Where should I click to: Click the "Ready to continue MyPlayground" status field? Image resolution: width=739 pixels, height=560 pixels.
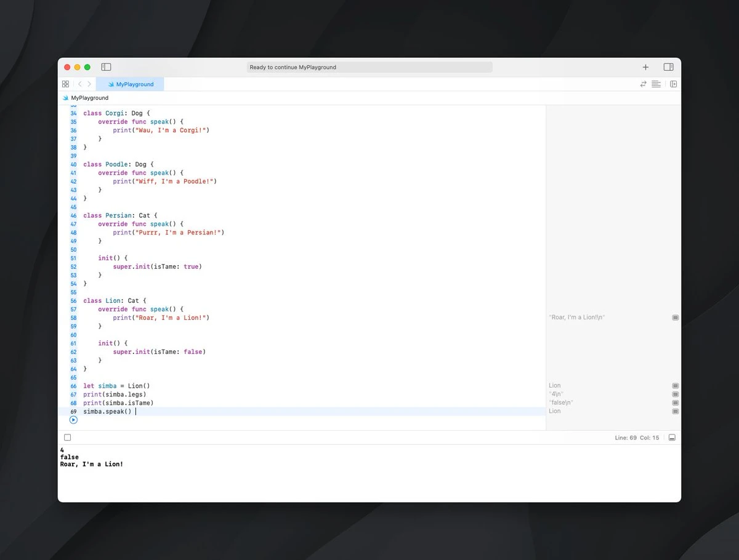(x=369, y=67)
